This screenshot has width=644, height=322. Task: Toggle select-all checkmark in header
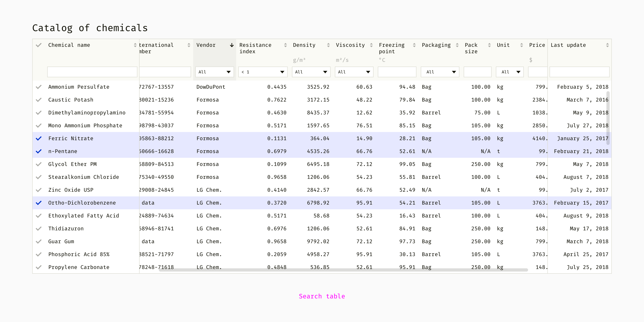click(38, 45)
